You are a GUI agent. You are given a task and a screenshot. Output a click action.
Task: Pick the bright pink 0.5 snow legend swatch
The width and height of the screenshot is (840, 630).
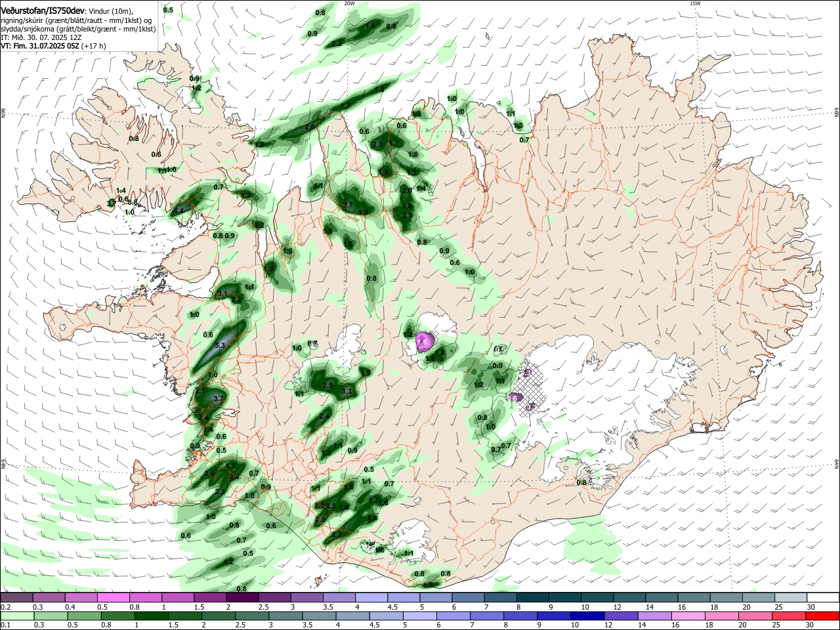[x=113, y=597]
